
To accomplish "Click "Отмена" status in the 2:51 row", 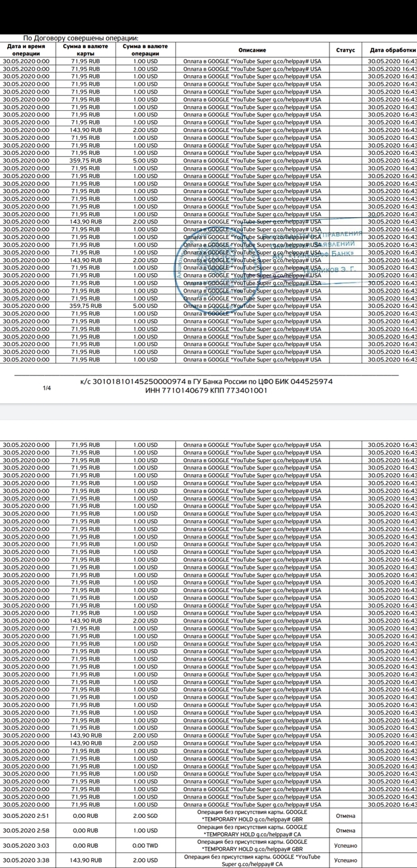I will coord(345,815).
